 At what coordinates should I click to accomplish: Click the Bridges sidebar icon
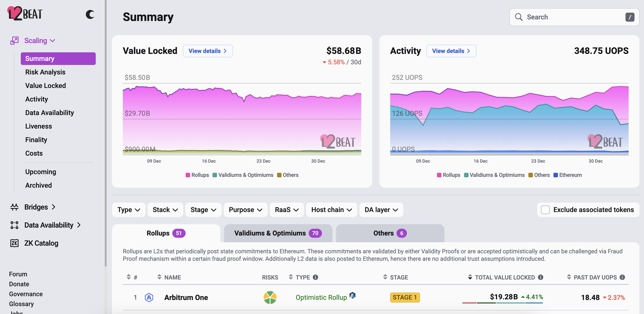pyautogui.click(x=14, y=207)
